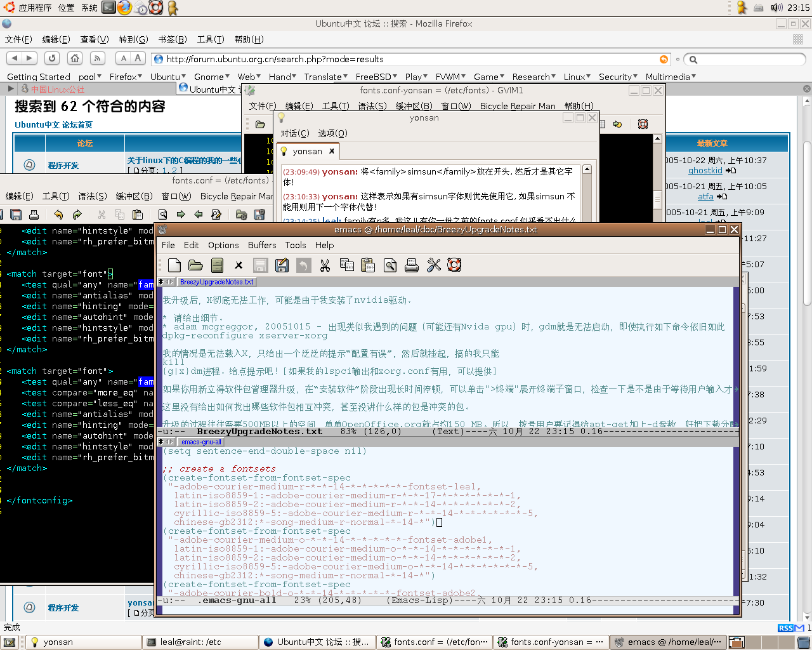Open Emacs Tools menu
The height and width of the screenshot is (650, 812).
[296, 245]
